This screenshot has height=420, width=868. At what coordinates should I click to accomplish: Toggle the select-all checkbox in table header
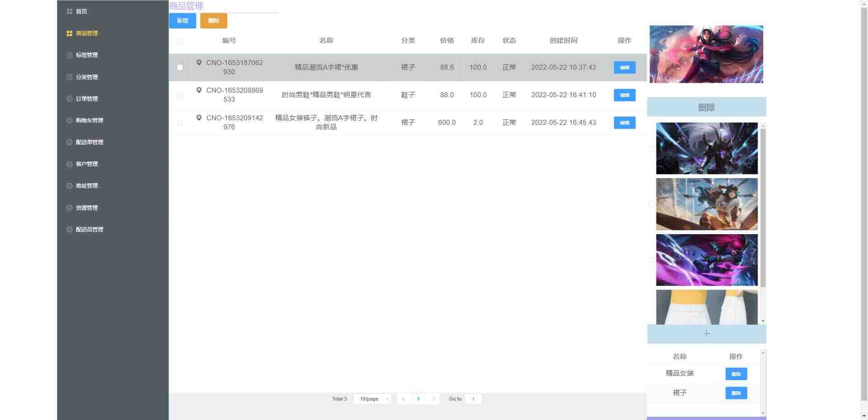pos(180,41)
